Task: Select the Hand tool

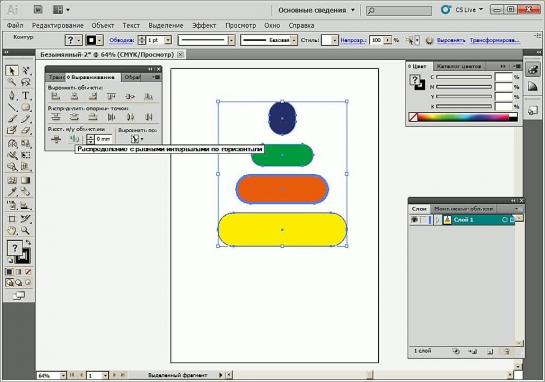Action: 11,230
